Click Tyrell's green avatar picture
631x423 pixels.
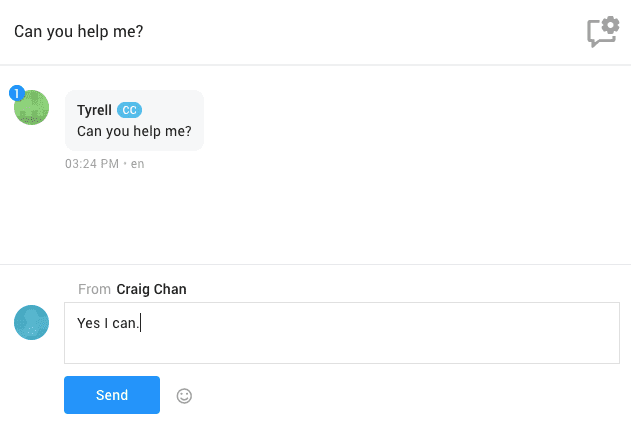tap(32, 108)
